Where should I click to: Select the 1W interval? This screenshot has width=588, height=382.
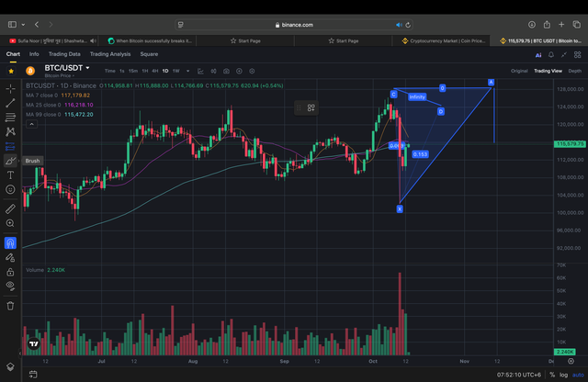coord(175,71)
